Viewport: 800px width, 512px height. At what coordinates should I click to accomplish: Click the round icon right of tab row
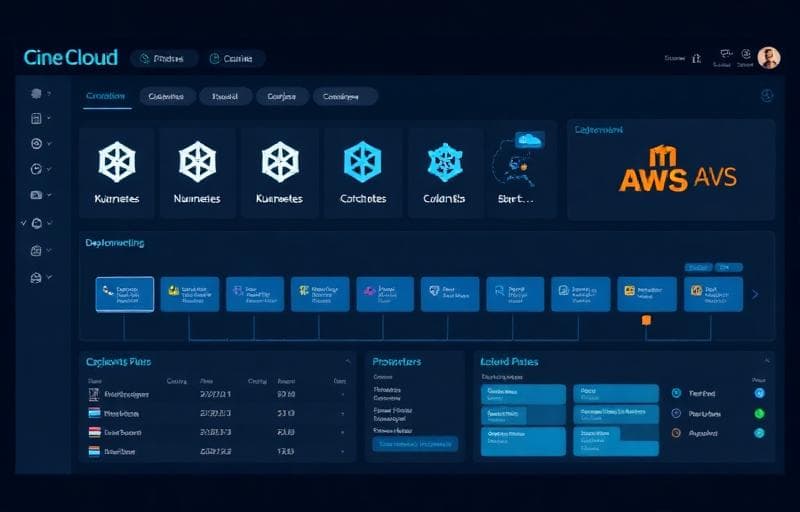[767, 95]
